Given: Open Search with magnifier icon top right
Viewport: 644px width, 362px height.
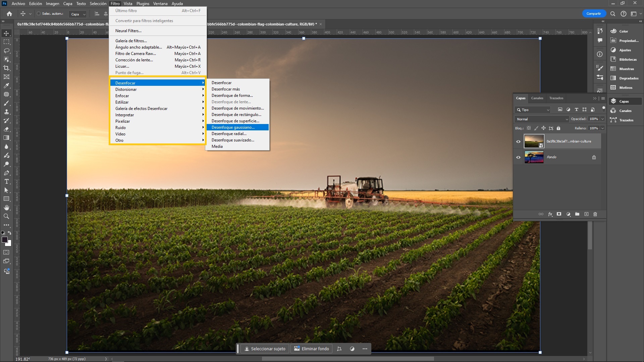Looking at the screenshot, I should (613, 14).
